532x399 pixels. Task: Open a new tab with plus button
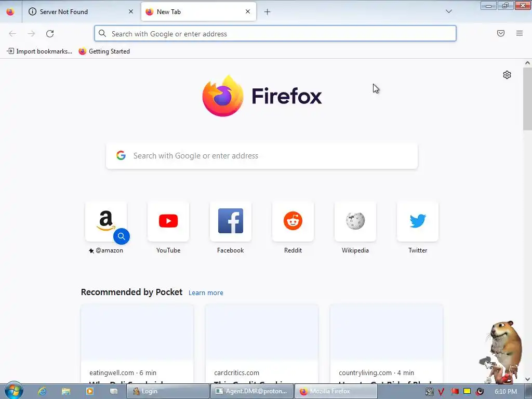268,12
